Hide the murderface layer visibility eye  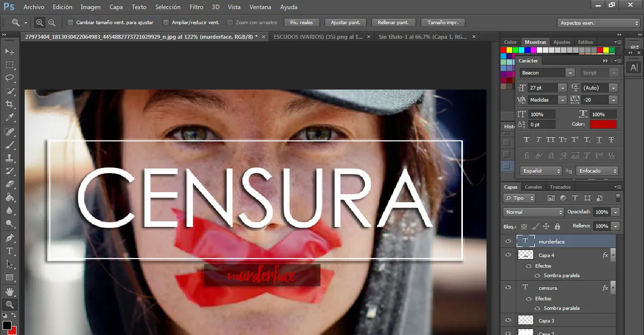(x=508, y=241)
